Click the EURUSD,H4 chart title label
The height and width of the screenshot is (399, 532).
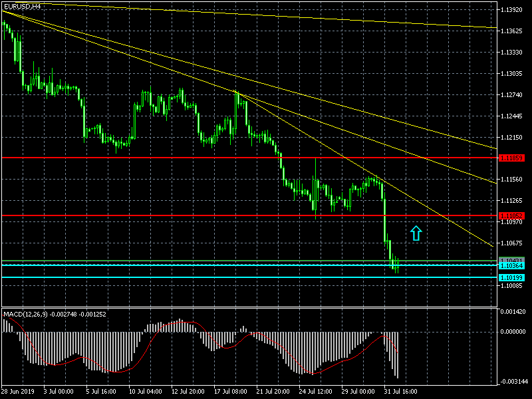(x=22, y=6)
